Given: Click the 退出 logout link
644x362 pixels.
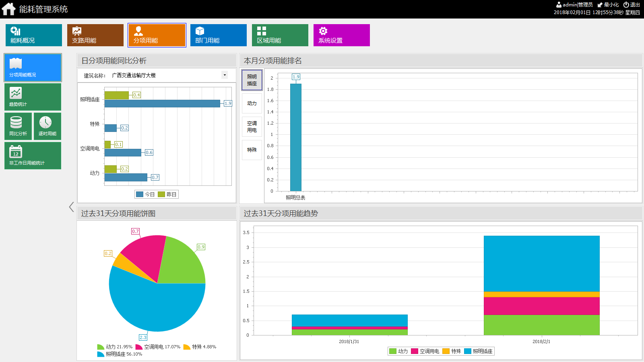Looking at the screenshot, I should point(632,5).
